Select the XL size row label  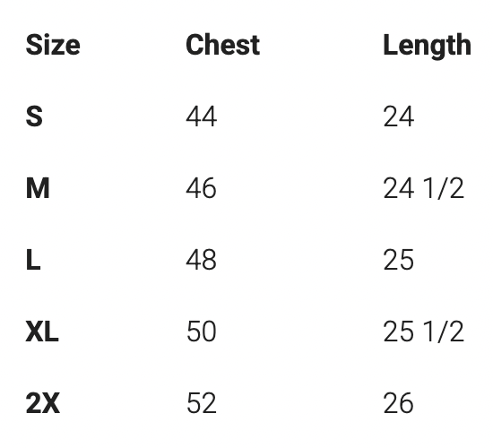click(x=42, y=332)
